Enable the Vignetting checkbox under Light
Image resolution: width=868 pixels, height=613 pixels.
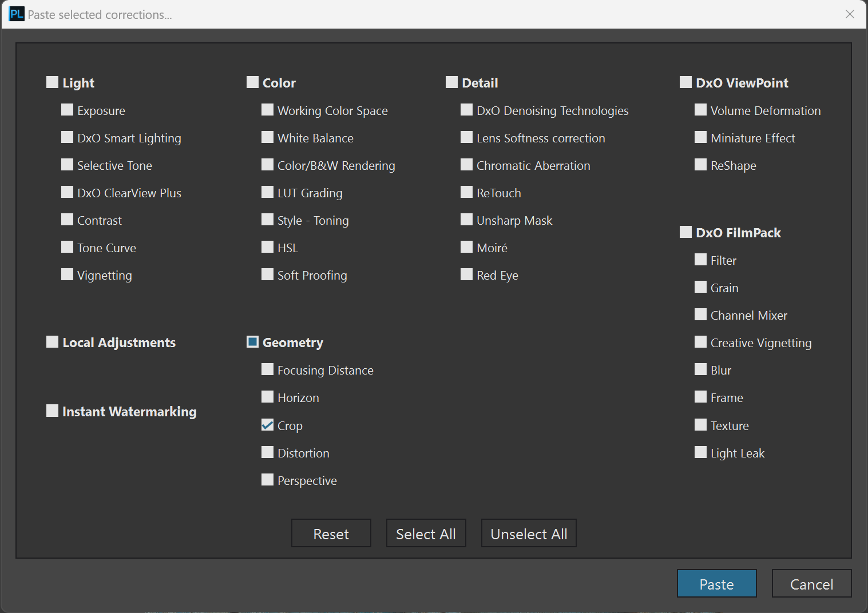(x=67, y=274)
